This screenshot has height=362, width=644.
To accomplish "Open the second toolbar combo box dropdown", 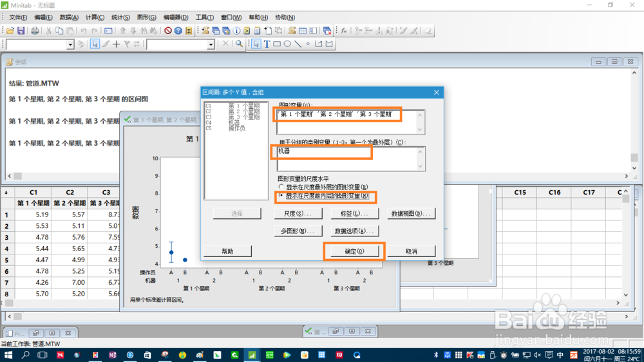I will [x=211, y=44].
